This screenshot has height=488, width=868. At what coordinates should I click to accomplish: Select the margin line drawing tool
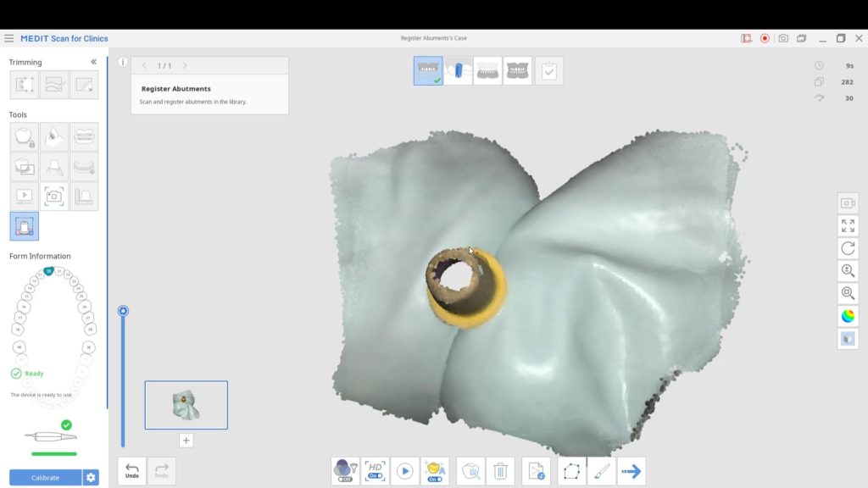[x=53, y=136]
